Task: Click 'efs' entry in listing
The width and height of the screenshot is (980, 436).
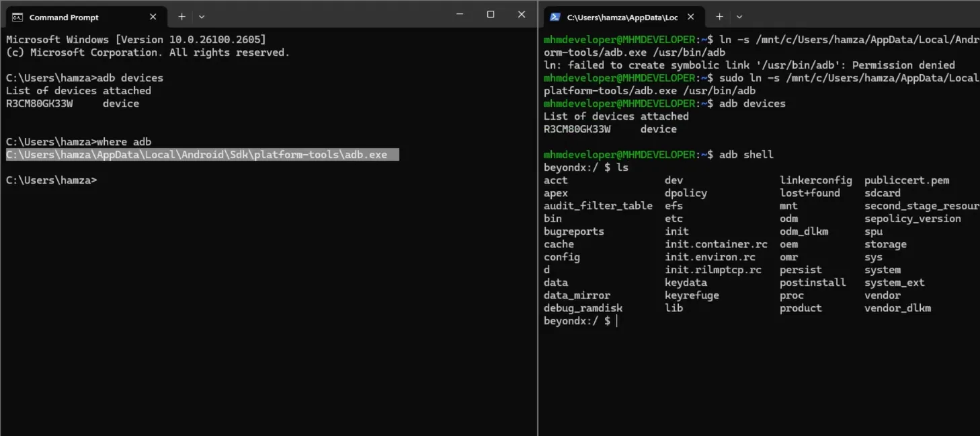Action: tap(674, 206)
